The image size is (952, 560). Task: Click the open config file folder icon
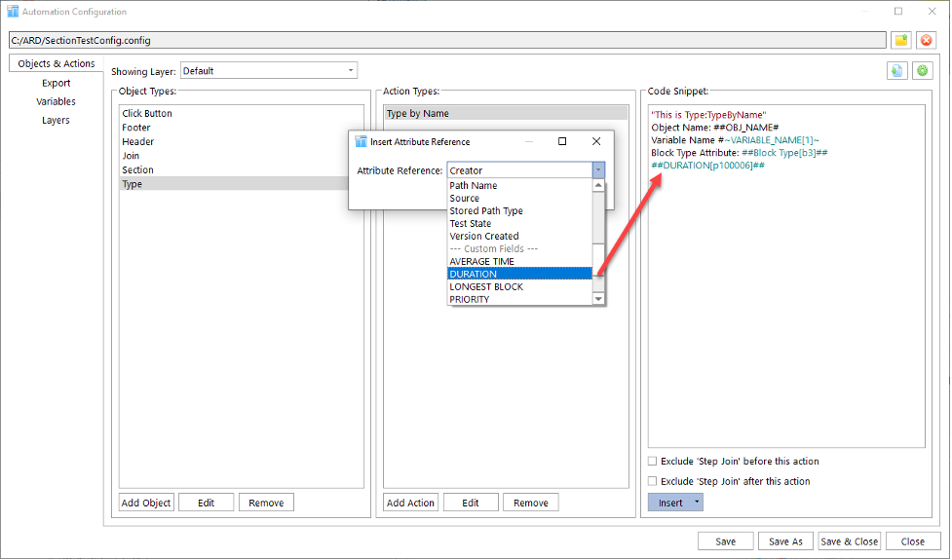click(901, 40)
